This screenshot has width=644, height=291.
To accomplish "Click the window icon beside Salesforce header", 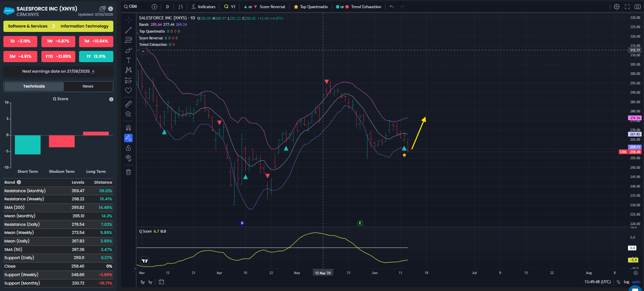I will click(x=103, y=8).
